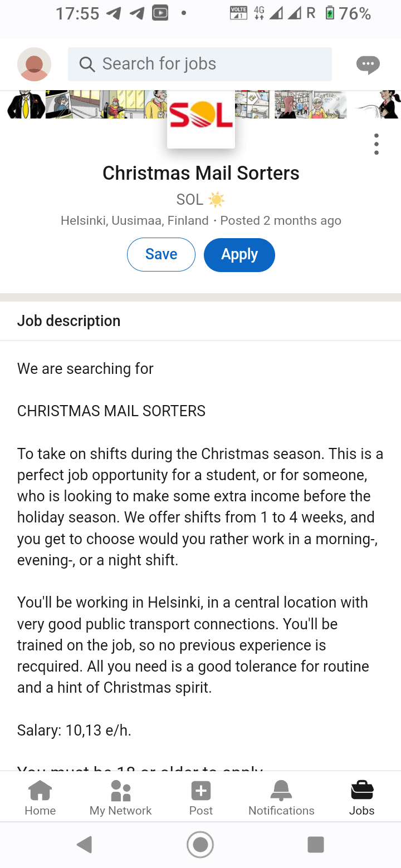This screenshot has height=868, width=401.
Task: Tap the Android back navigation button
Action: (85, 845)
